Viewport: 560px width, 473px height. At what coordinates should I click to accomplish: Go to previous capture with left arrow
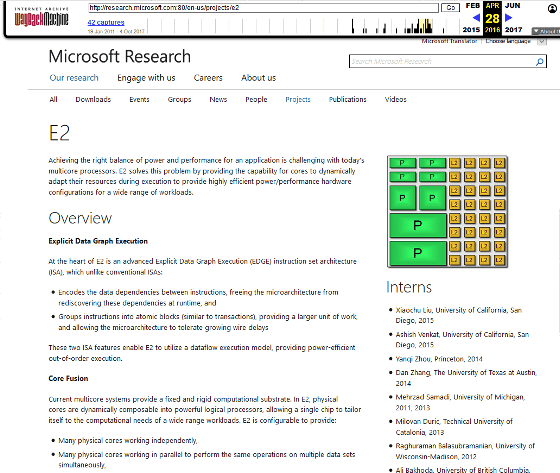coord(476,18)
